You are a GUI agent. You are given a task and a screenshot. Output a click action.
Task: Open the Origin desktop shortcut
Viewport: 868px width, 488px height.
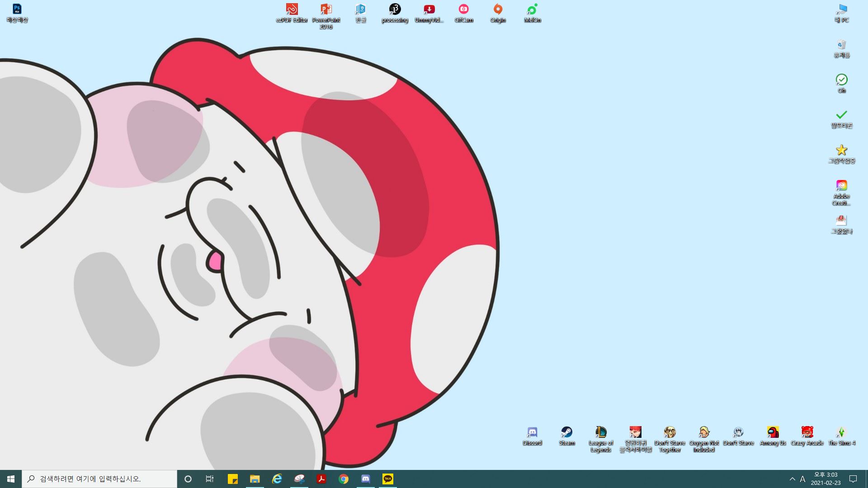[x=498, y=9]
